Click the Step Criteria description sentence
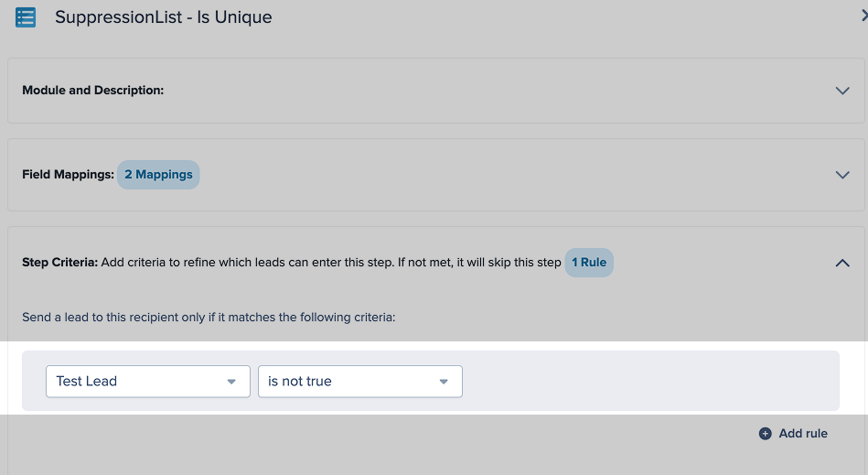Image resolution: width=868 pixels, height=475 pixels. (x=331, y=263)
